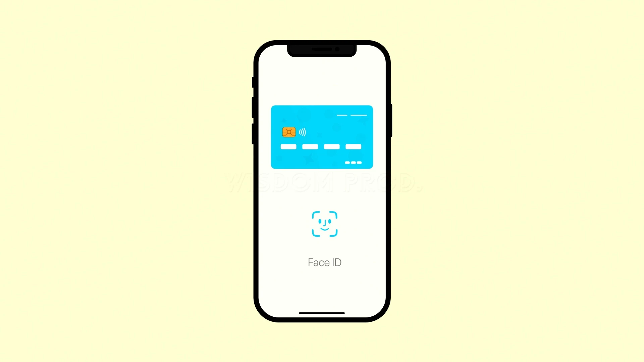Tap the Face ID icon to authenticate

coord(324,225)
